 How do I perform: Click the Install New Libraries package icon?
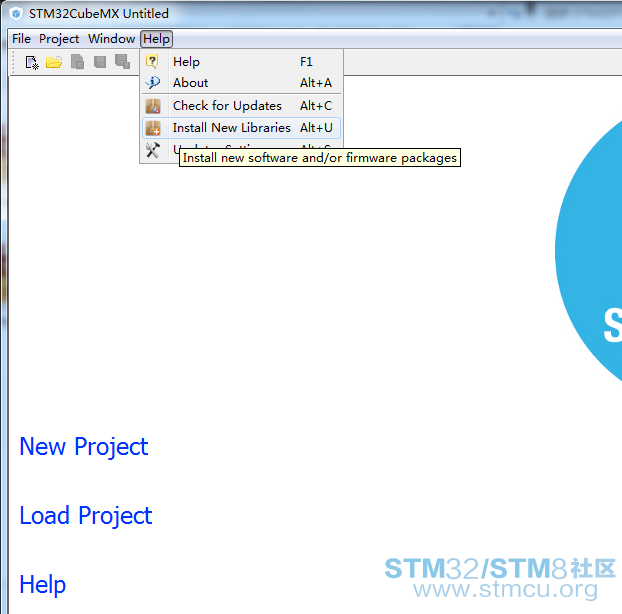tap(153, 128)
